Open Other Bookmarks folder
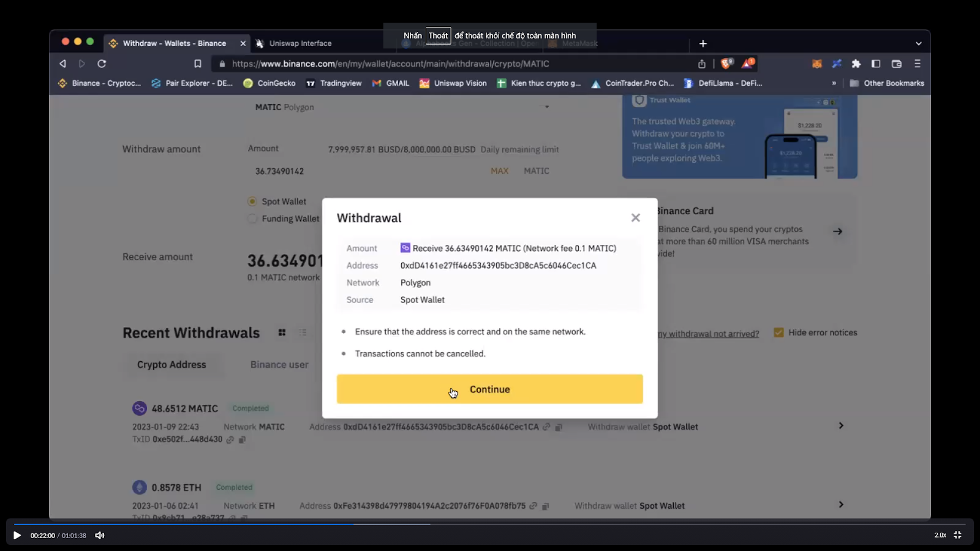Image resolution: width=980 pixels, height=551 pixels. point(887,83)
